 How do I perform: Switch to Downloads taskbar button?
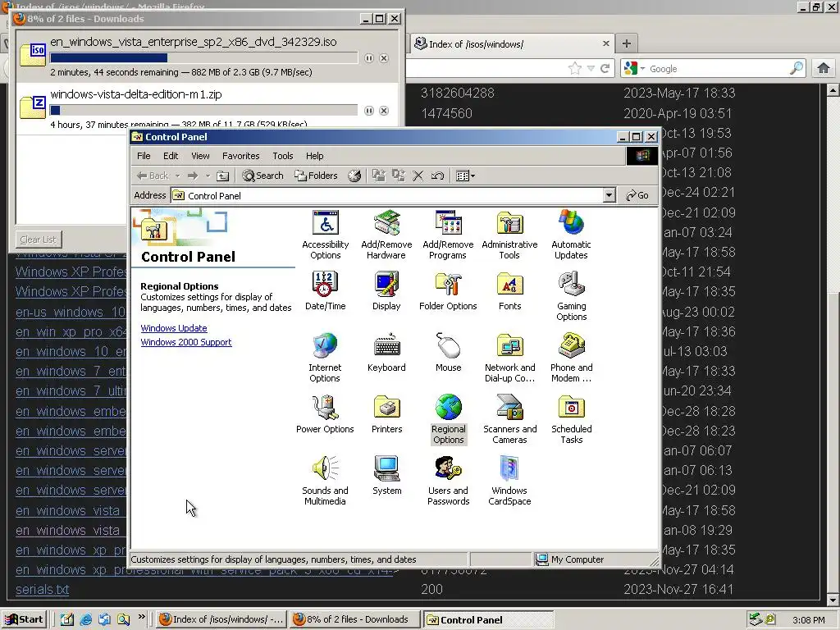click(354, 619)
